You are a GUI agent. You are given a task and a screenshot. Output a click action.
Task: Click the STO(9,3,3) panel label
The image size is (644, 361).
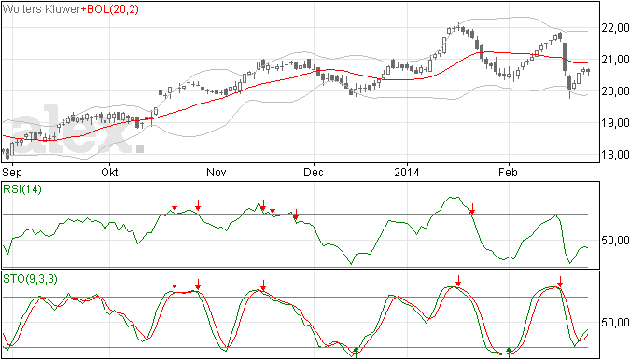tap(30, 279)
